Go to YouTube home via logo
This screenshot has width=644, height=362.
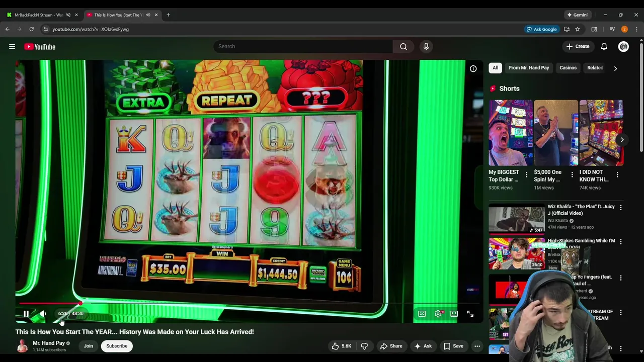40,47
